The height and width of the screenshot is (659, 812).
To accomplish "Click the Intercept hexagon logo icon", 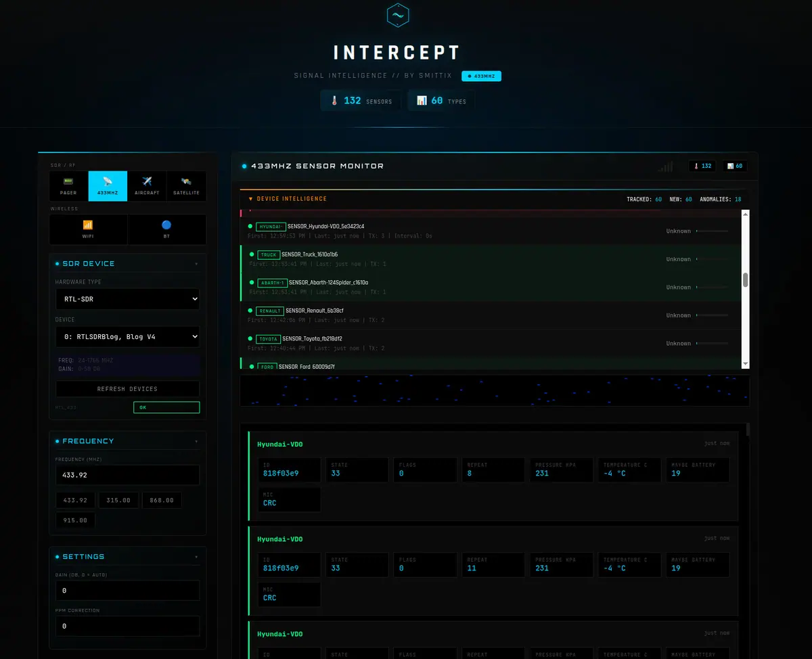I will (x=398, y=15).
